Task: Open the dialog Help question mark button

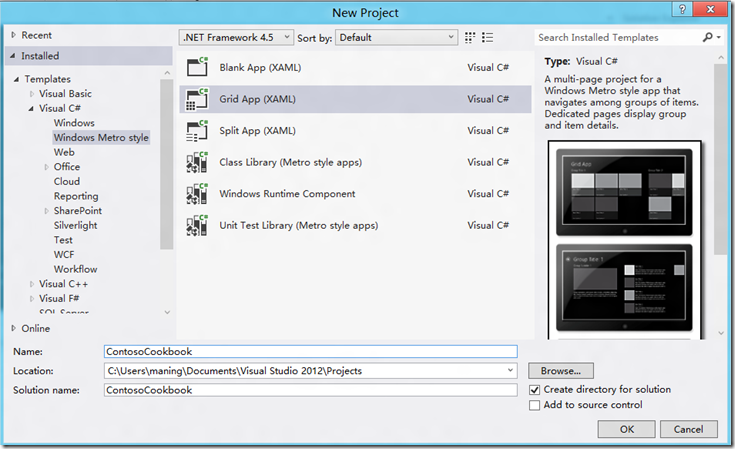Action: pyautogui.click(x=682, y=9)
